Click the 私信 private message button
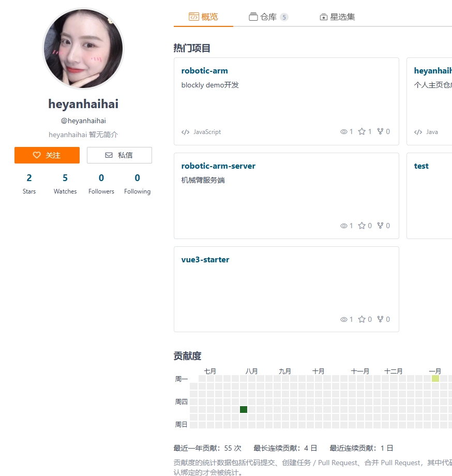The height and width of the screenshot is (476, 452). (119, 155)
